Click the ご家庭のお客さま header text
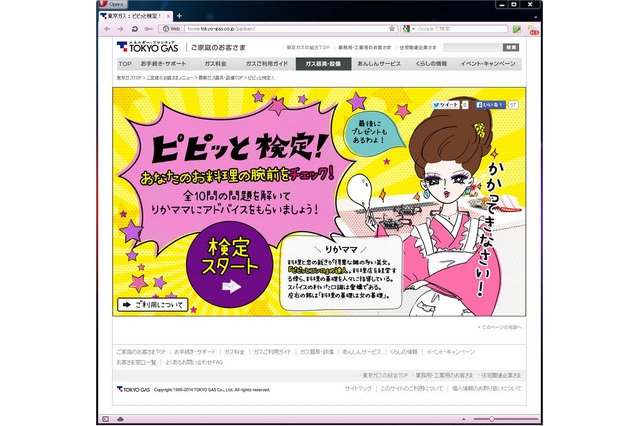 click(218, 47)
